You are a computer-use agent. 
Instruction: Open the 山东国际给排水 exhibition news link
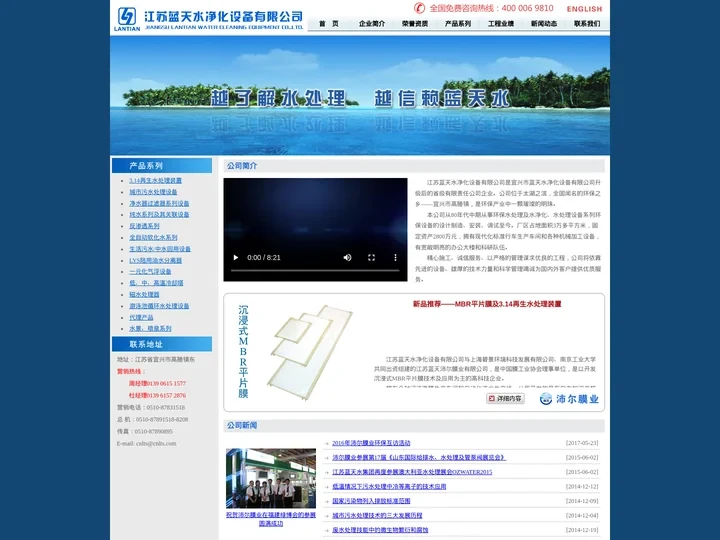coord(418,457)
